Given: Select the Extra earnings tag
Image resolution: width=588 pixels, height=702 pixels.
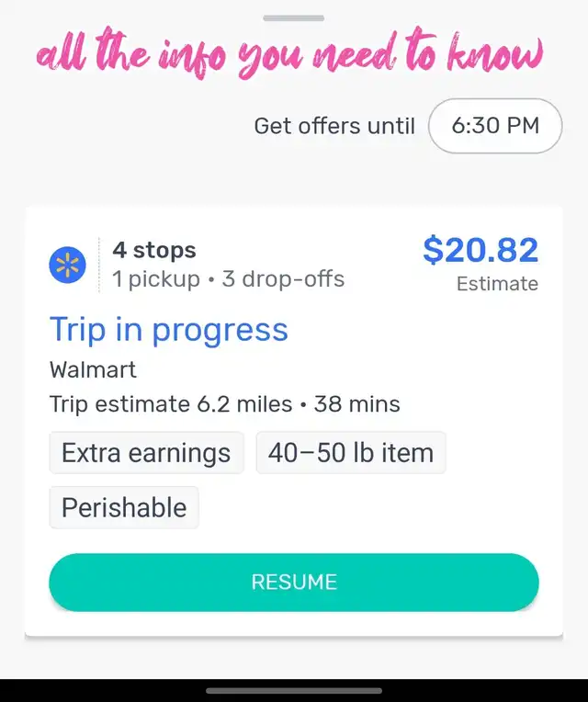Looking at the screenshot, I should coord(146,453).
